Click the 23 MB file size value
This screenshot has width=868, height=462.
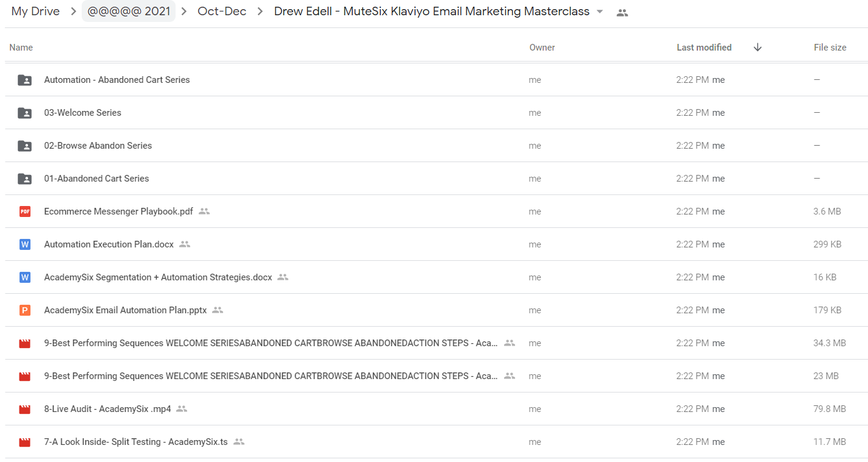(x=827, y=376)
